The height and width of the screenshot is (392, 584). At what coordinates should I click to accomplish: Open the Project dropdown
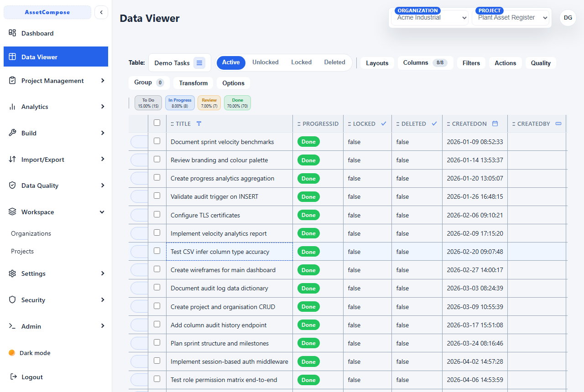point(511,17)
